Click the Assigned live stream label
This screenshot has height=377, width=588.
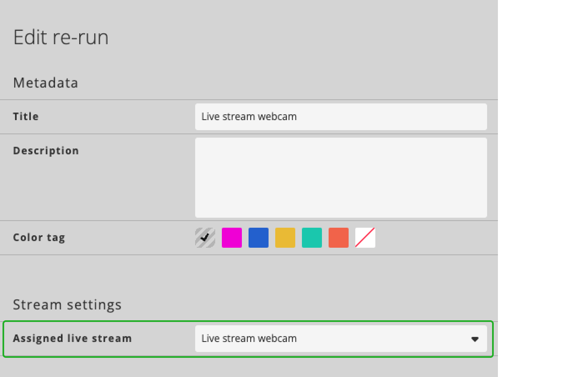(72, 339)
